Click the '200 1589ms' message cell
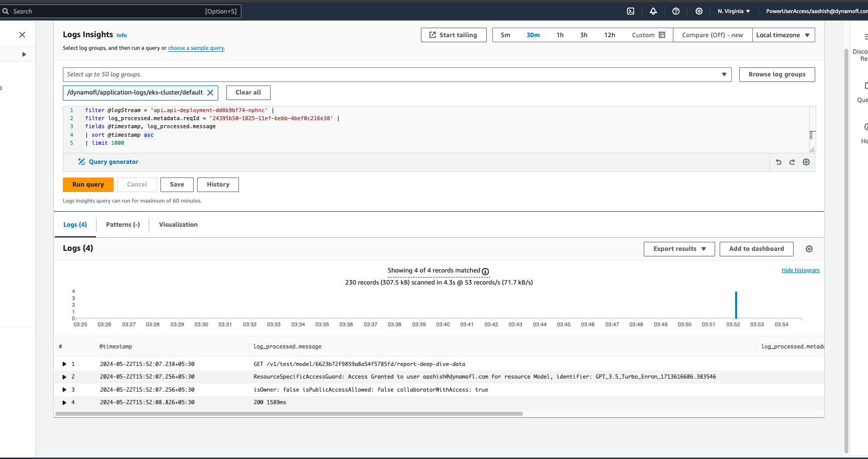This screenshot has width=868, height=459. [x=270, y=402]
